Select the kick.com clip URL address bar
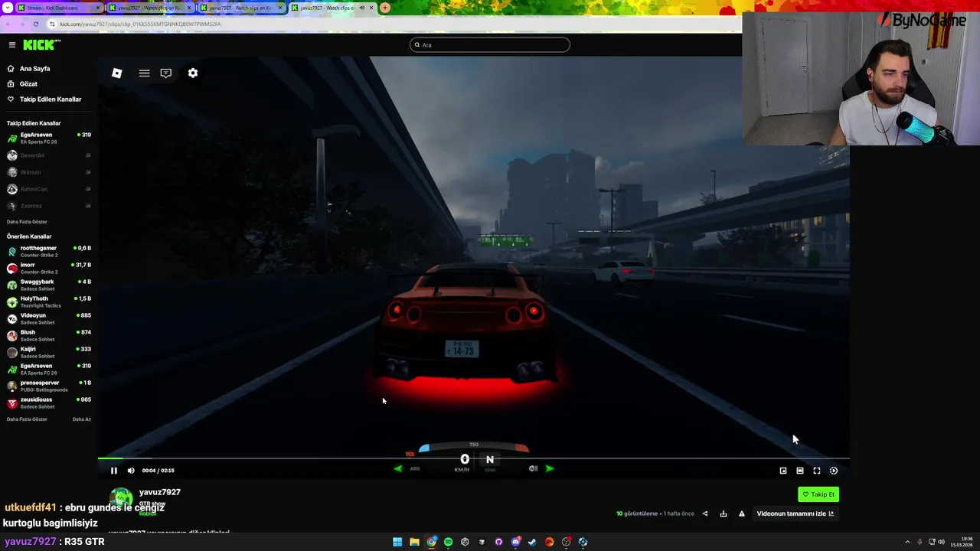 click(x=140, y=24)
